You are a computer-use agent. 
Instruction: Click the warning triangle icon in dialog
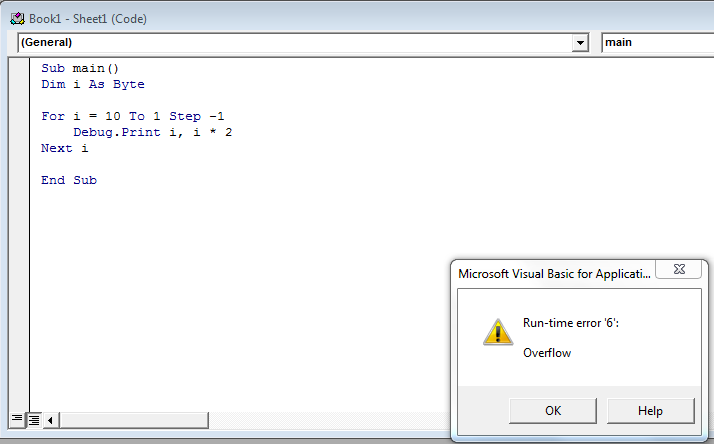coord(498,332)
